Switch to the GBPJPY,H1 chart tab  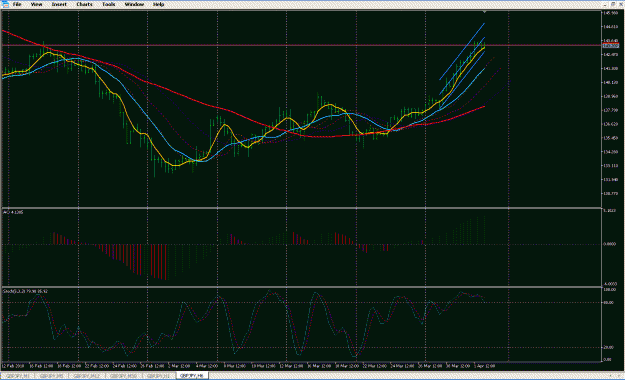click(x=158, y=376)
